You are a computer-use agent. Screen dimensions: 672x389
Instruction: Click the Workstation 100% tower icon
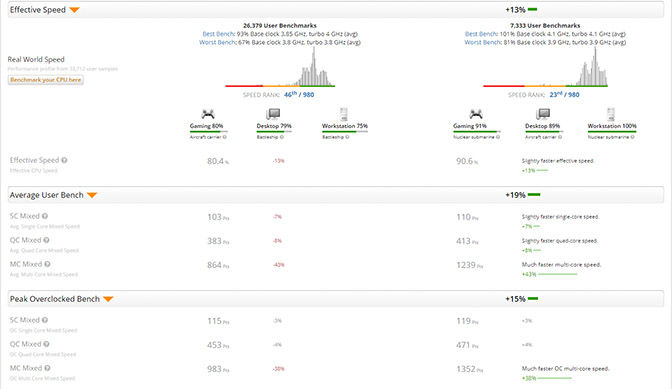pyautogui.click(x=611, y=114)
